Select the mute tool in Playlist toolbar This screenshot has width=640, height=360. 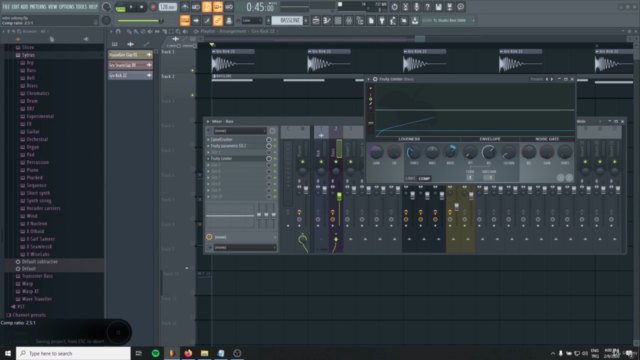[x=150, y=31]
